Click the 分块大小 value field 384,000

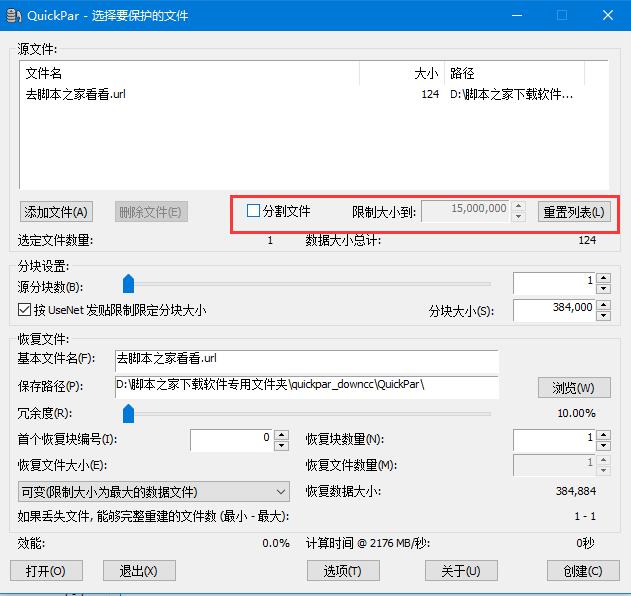point(555,310)
